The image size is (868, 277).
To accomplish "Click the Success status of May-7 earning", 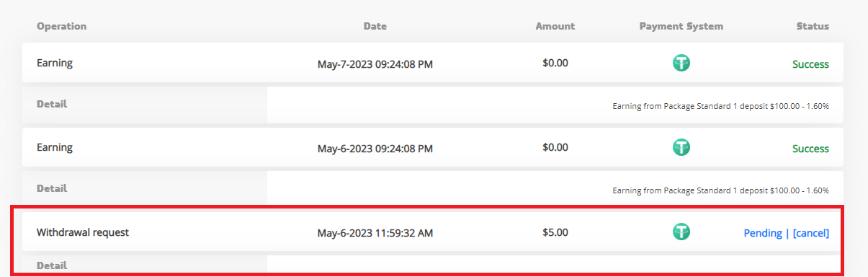I will tap(810, 64).
